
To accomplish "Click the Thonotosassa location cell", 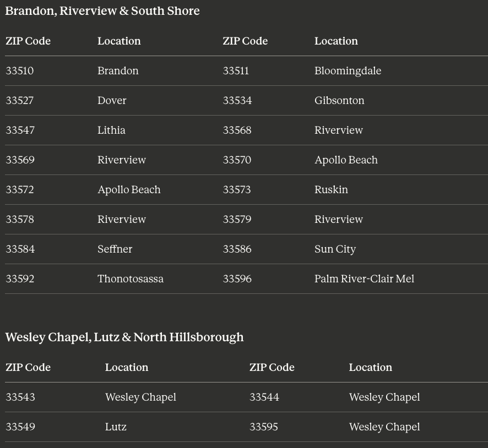I will point(131,279).
